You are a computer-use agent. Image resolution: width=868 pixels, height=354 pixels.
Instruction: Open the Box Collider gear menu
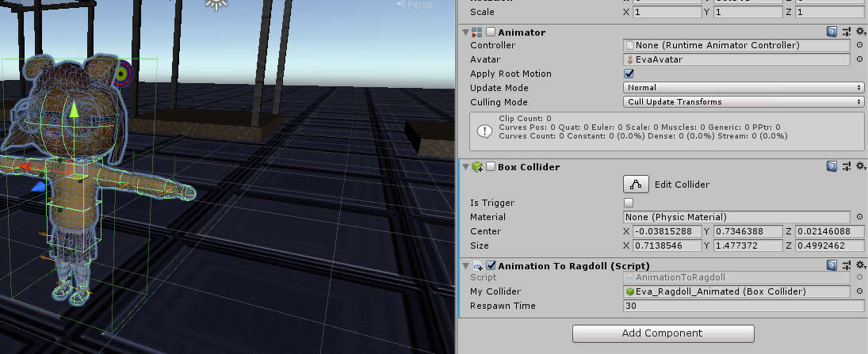(x=859, y=167)
